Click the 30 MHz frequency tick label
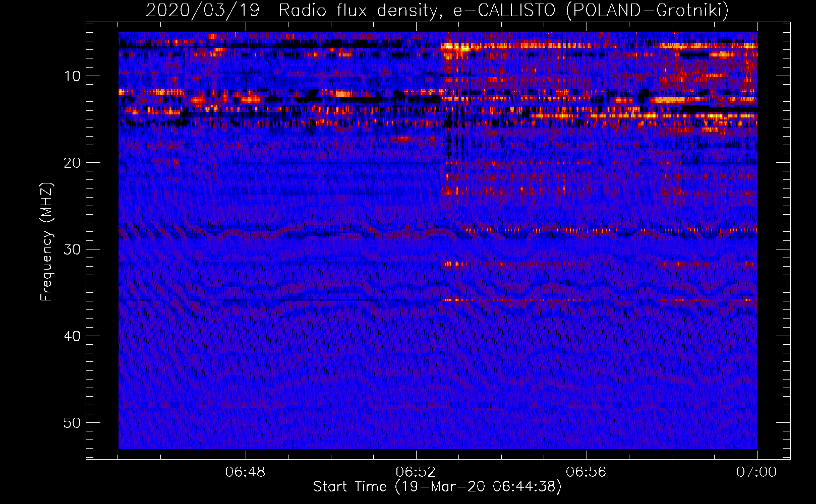 73,249
